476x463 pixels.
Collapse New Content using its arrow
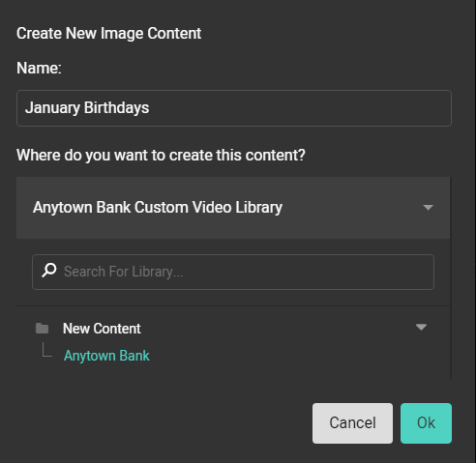tap(421, 328)
